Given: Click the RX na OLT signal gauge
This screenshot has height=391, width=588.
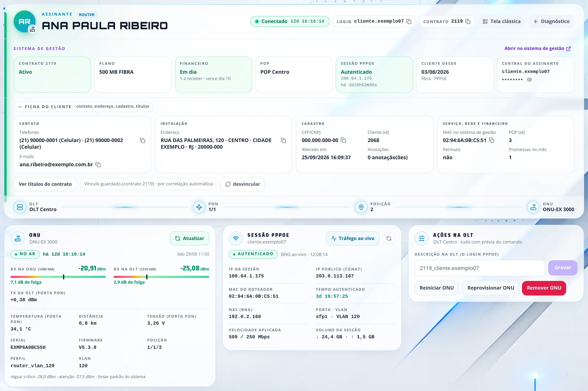Looking at the screenshot, I should [x=161, y=277].
